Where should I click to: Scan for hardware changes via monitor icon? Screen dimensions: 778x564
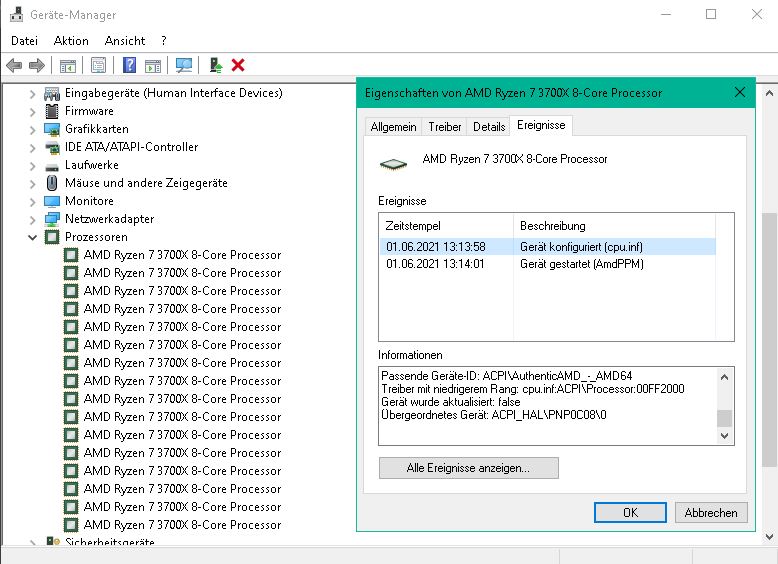[x=184, y=65]
